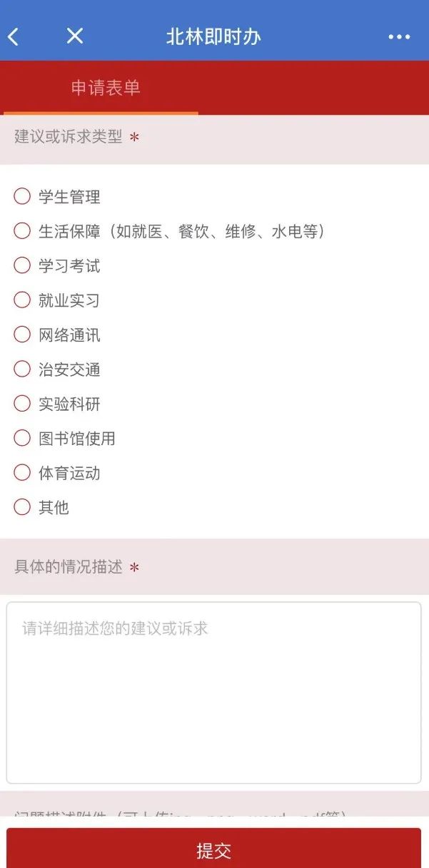Choose the 生活保障 radio option

[x=22, y=231]
